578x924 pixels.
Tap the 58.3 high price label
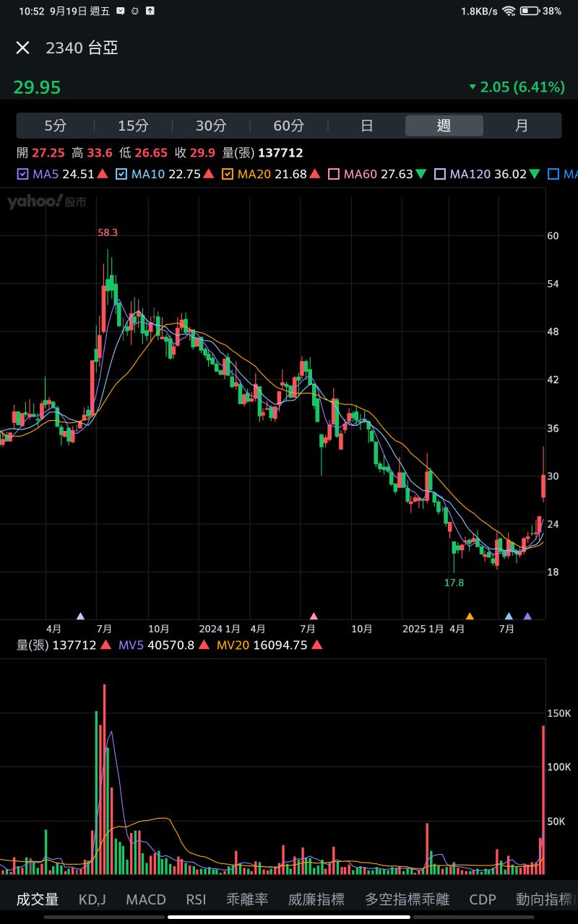coord(108,232)
